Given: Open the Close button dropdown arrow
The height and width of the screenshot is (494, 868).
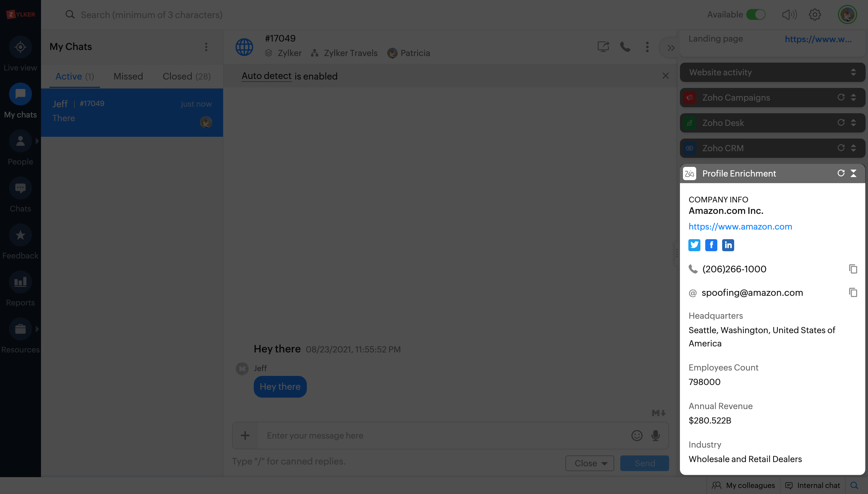Looking at the screenshot, I should tap(605, 464).
